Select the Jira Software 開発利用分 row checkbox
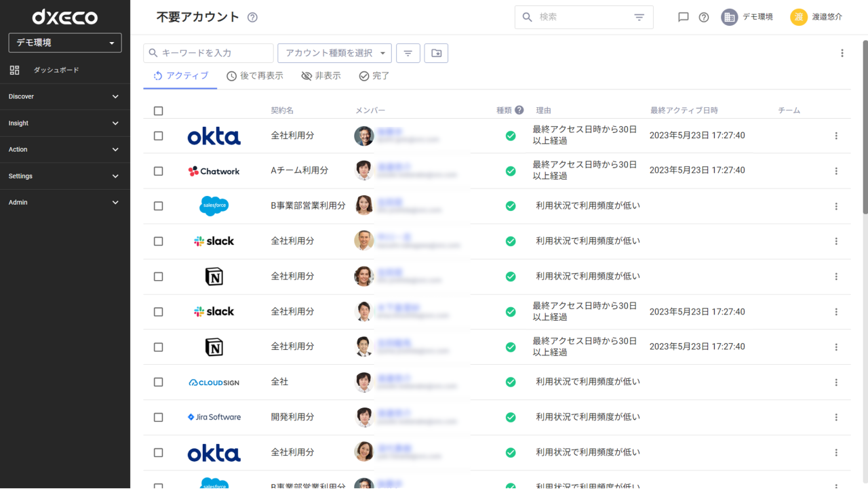This screenshot has height=497, width=868. [x=159, y=418]
